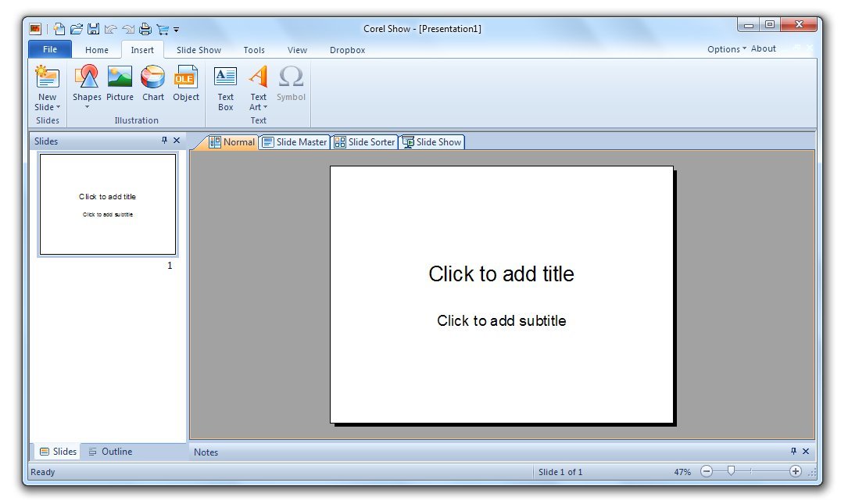Screen dimensions: 841x504
Task: Click the zoom in plus button
Action: 796,471
